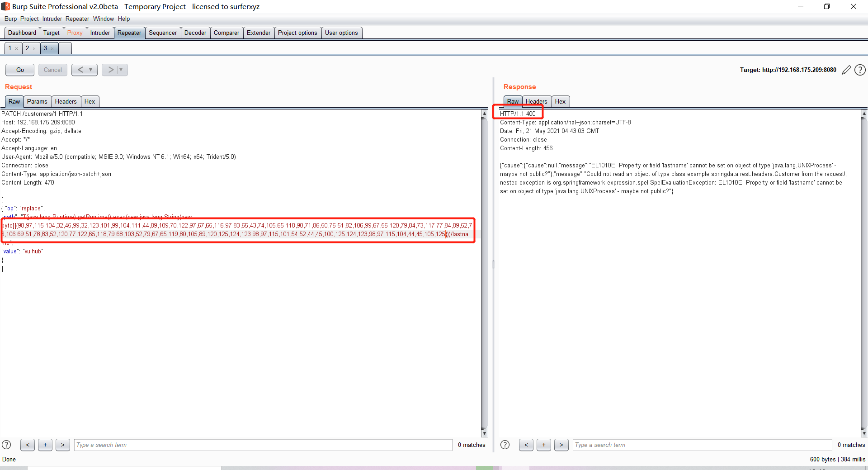The height and width of the screenshot is (470, 868).
Task: Click response pane scrollbar up arrow
Action: pyautogui.click(x=864, y=114)
